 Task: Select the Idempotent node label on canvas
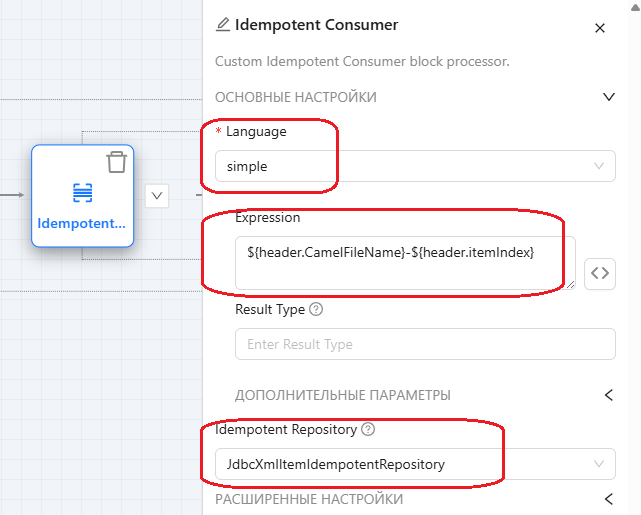[83, 224]
